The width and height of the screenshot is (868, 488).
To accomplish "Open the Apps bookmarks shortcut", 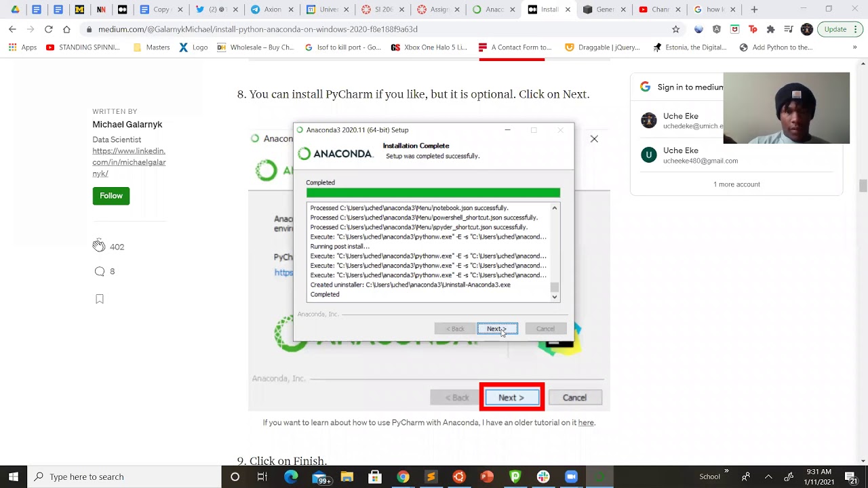I will coord(22,47).
